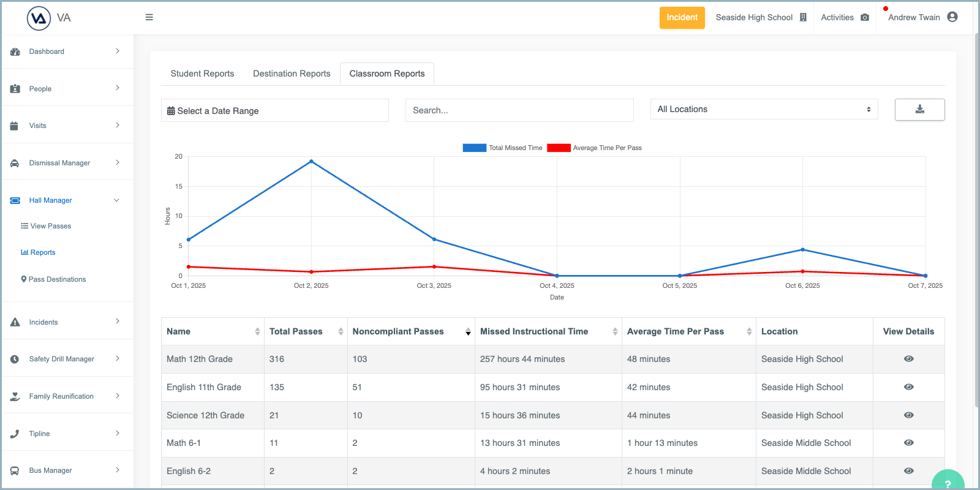980x490 pixels.
Task: Click the user profile avatar icon
Action: [952, 17]
